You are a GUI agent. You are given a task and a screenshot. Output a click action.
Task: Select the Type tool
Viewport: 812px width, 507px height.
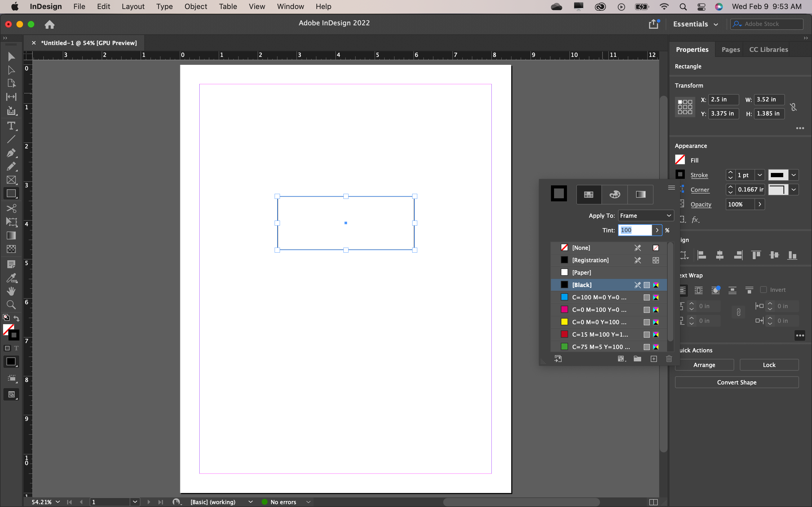(x=11, y=126)
